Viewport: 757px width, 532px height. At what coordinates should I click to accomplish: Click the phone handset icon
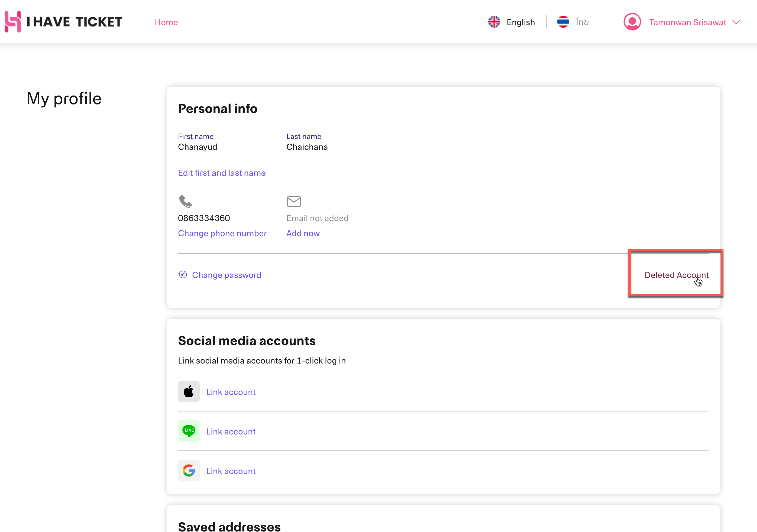pyautogui.click(x=185, y=201)
